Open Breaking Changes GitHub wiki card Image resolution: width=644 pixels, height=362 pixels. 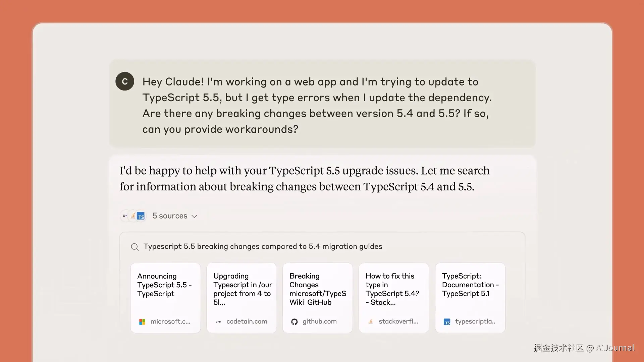pos(318,292)
